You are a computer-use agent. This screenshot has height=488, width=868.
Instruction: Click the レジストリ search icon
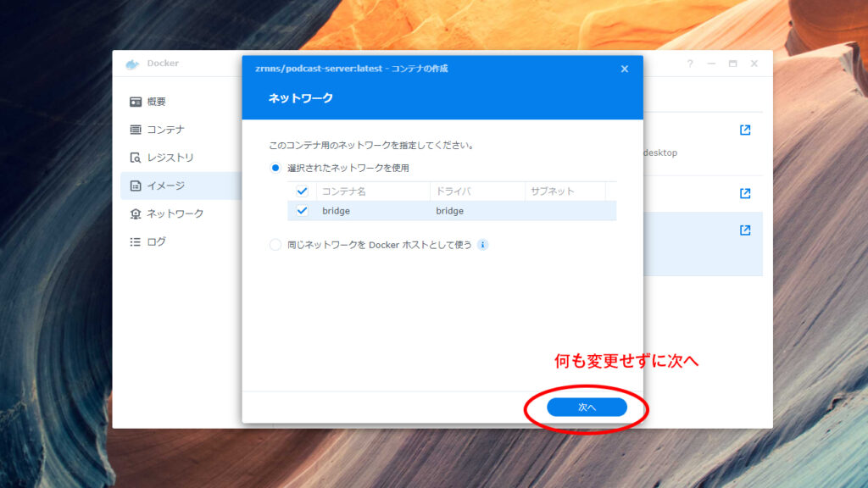pyautogui.click(x=136, y=158)
